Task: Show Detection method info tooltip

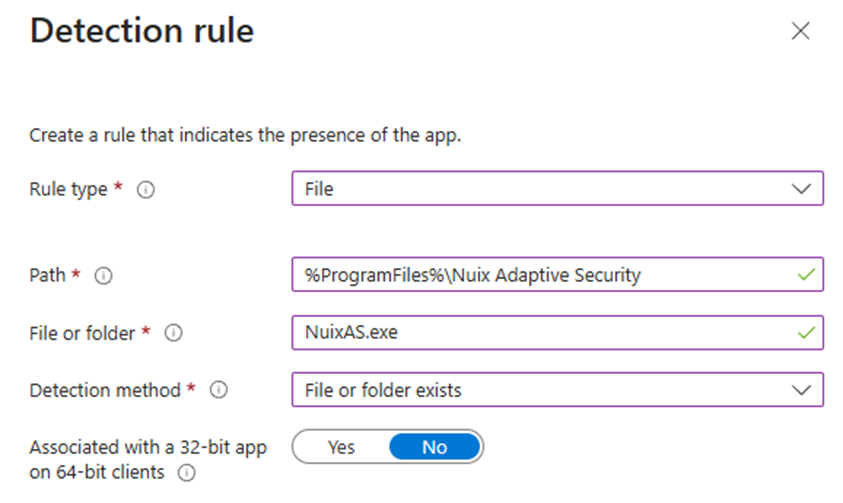Action: pos(218,391)
